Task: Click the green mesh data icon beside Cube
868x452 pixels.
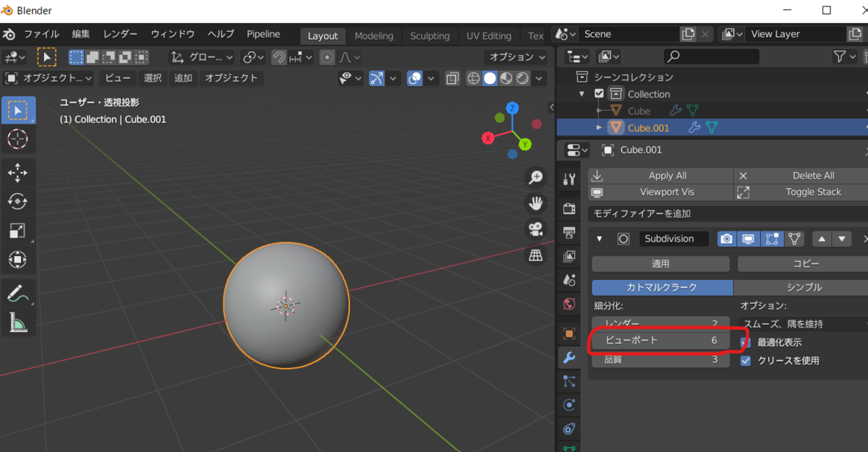Action: [693, 111]
